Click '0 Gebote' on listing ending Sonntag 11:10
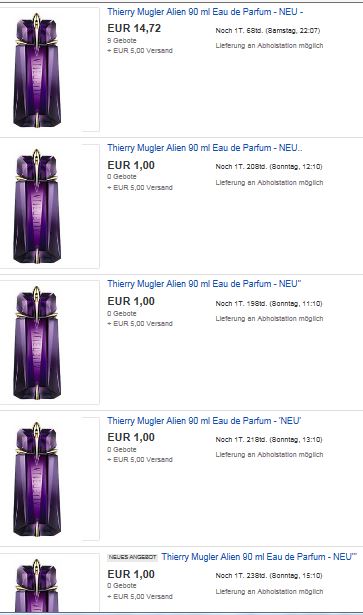The width and height of the screenshot is (363, 615). [122, 313]
